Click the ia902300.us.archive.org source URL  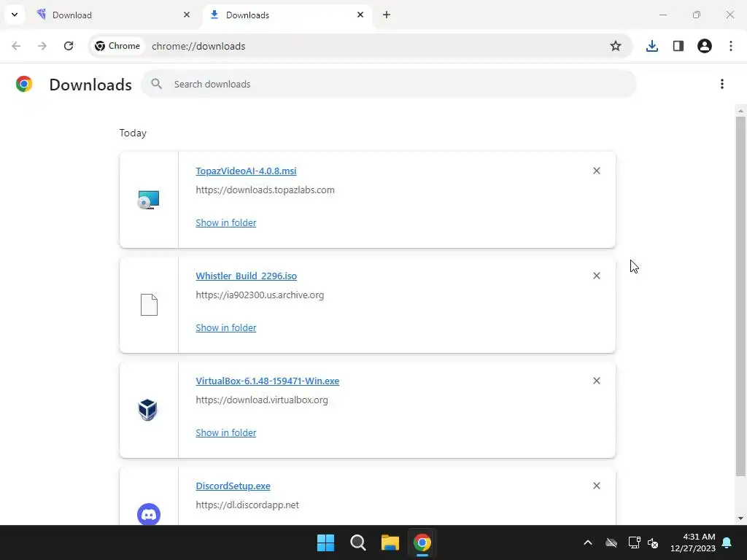click(x=260, y=295)
